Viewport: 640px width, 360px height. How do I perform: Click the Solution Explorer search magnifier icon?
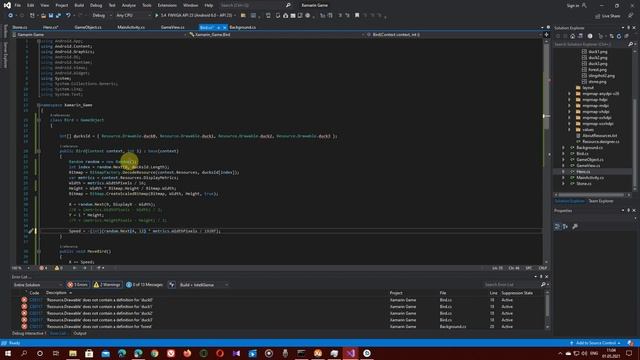point(630,44)
